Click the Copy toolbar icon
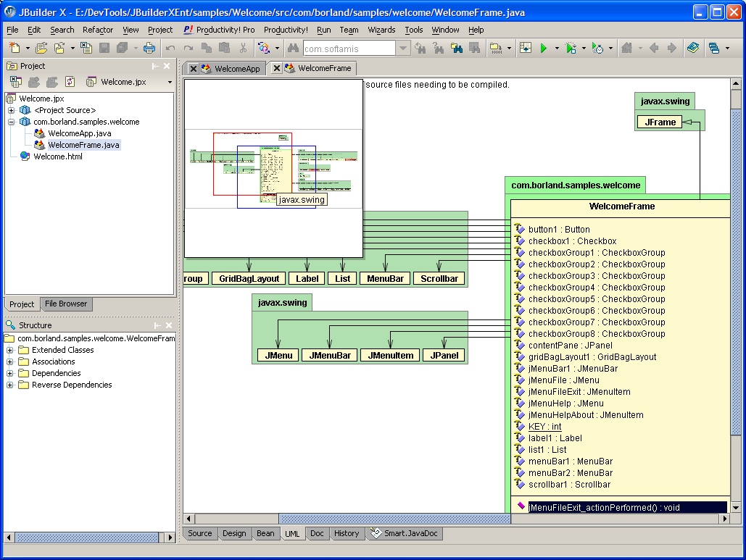This screenshot has width=746, height=560. tap(207, 48)
